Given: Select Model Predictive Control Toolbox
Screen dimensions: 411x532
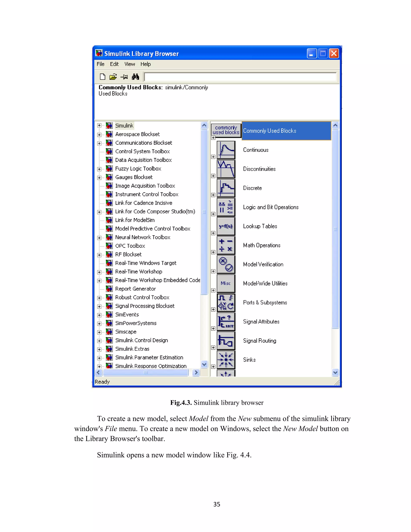Looking at the screenshot, I should 153,229.
